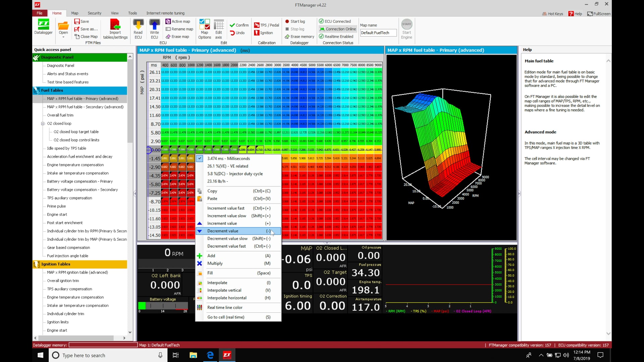The image size is (644, 362).
Task: Toggle the Milliseconds unit checkmark
Action: tap(200, 159)
